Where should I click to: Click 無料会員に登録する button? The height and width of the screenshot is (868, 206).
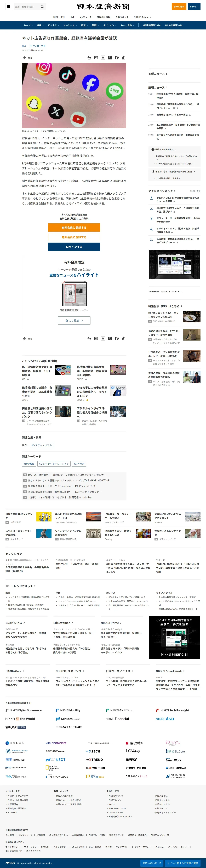click(x=74, y=237)
